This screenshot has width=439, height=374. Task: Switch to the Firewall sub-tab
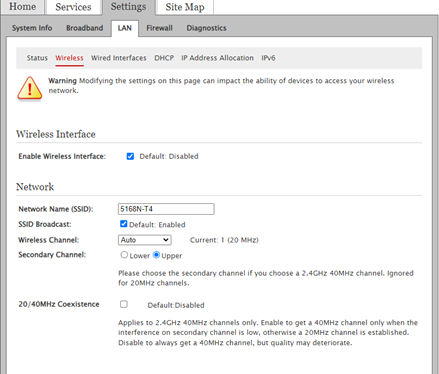(x=159, y=28)
